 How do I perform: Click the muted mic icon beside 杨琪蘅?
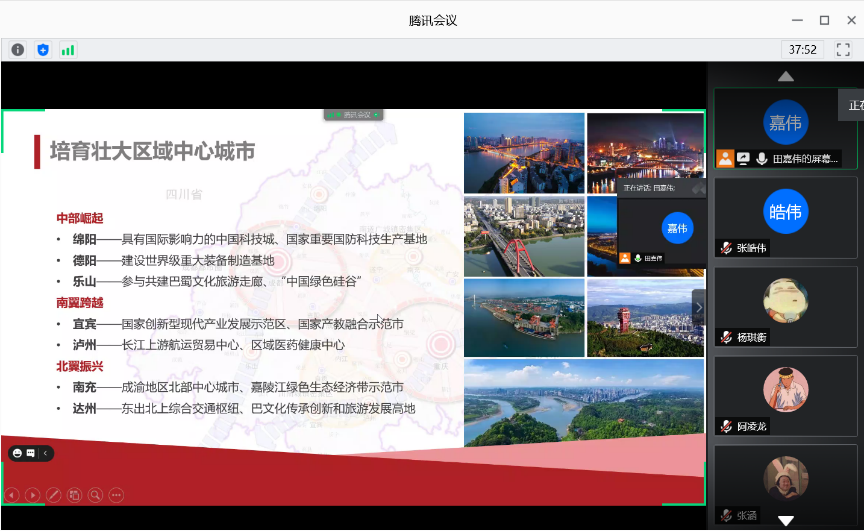click(727, 337)
